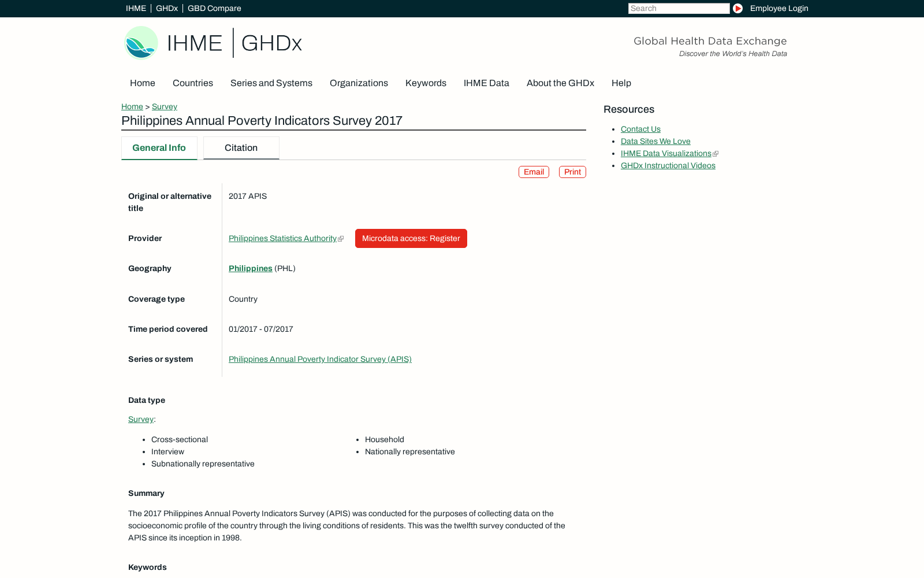Focus the Search input field

pos(679,9)
